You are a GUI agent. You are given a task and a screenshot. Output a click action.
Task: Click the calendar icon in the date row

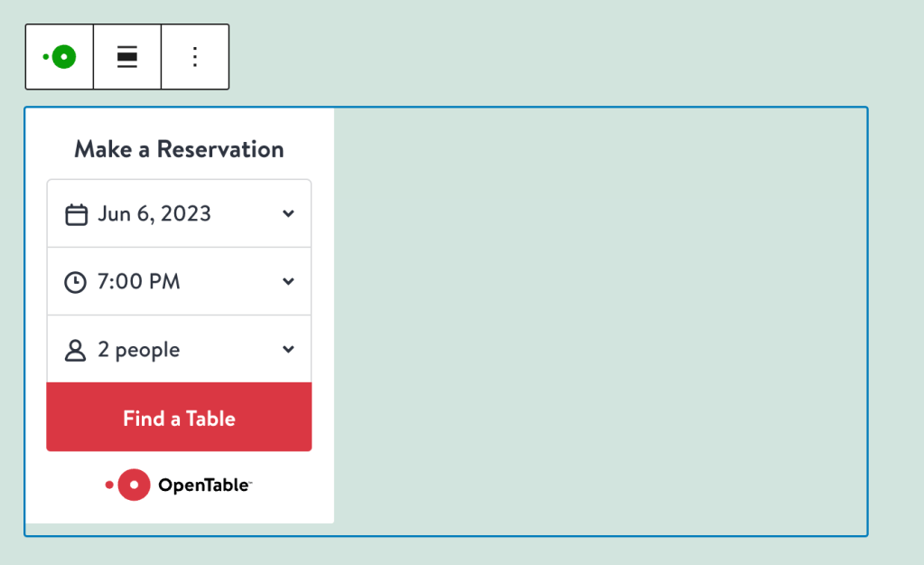coord(77,214)
